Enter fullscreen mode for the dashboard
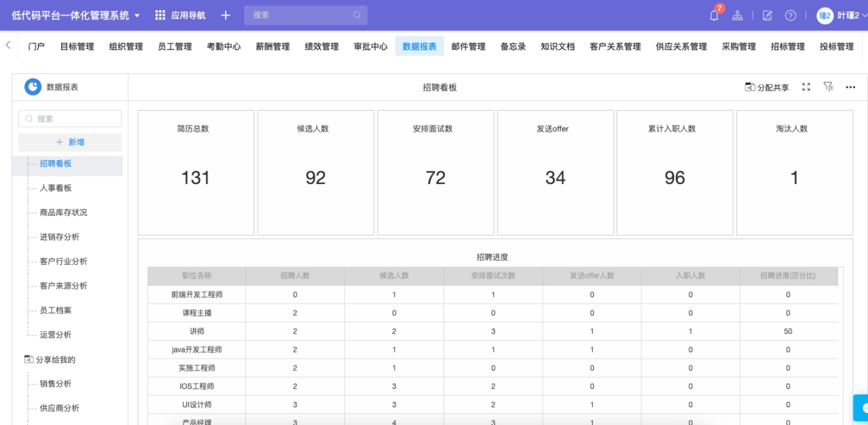868x425 pixels. (x=806, y=87)
